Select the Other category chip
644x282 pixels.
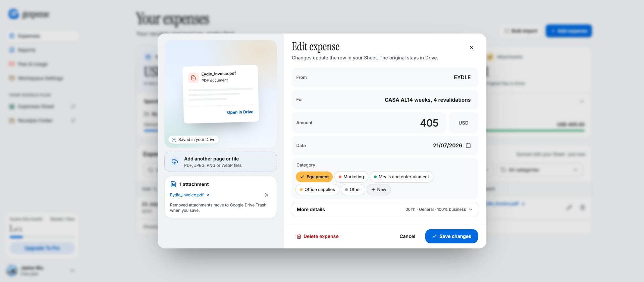click(x=353, y=190)
